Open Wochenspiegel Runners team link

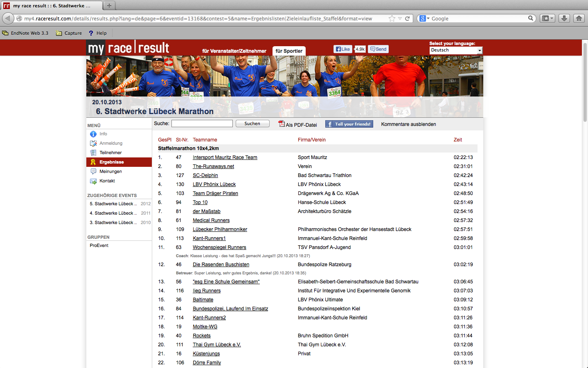pyautogui.click(x=219, y=247)
